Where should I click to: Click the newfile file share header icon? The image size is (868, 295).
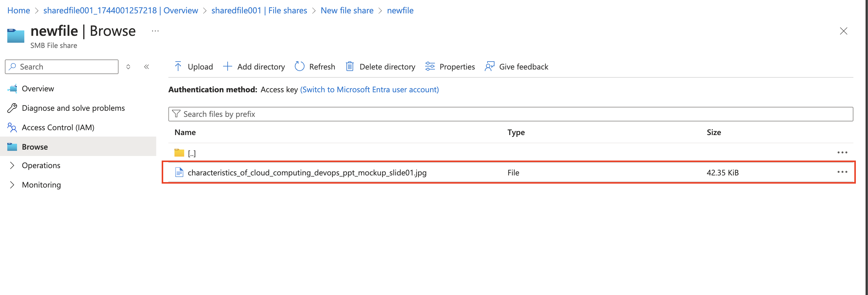point(15,36)
